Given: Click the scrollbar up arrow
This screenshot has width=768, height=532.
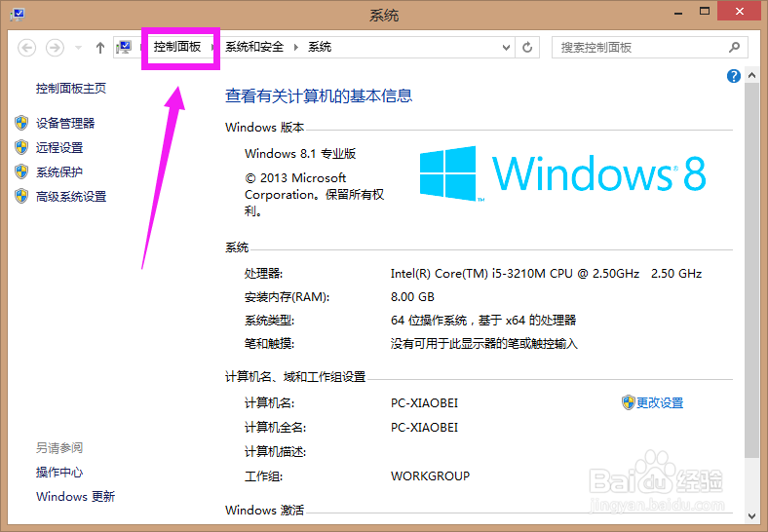Looking at the screenshot, I should [x=751, y=75].
